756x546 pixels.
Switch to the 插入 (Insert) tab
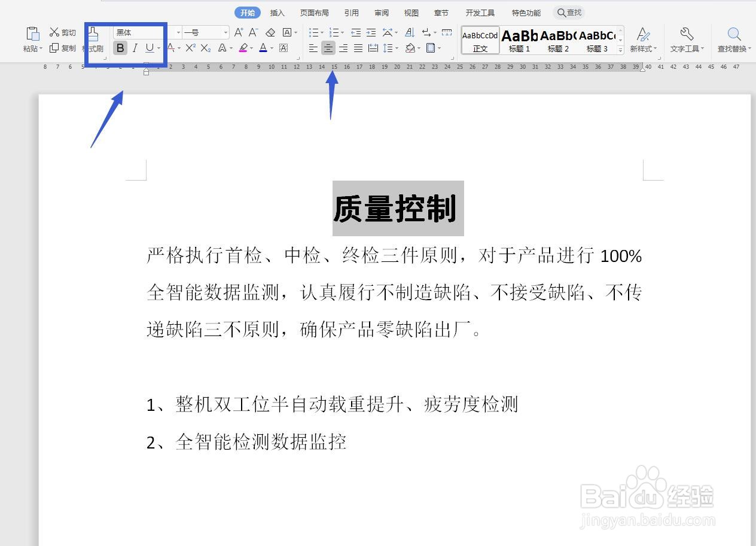(278, 13)
